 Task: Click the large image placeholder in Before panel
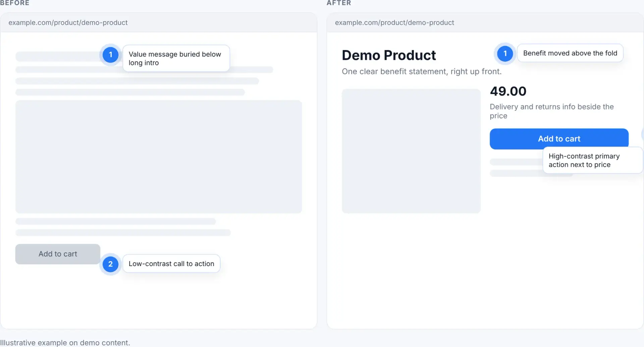tap(159, 157)
